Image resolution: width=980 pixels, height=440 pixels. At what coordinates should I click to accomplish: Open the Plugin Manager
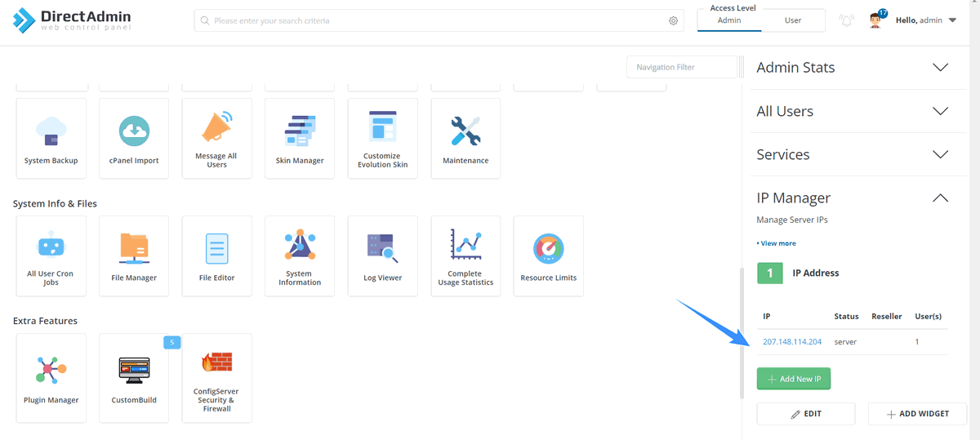point(51,377)
